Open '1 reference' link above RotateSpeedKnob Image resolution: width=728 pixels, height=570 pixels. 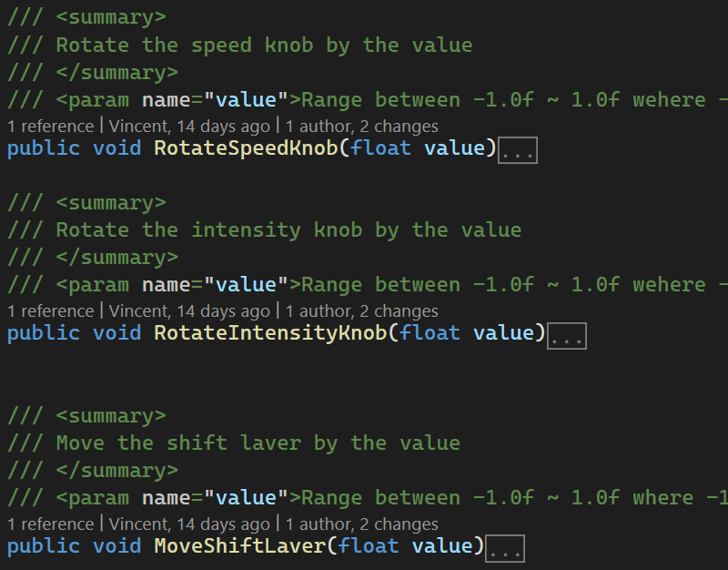50,127
